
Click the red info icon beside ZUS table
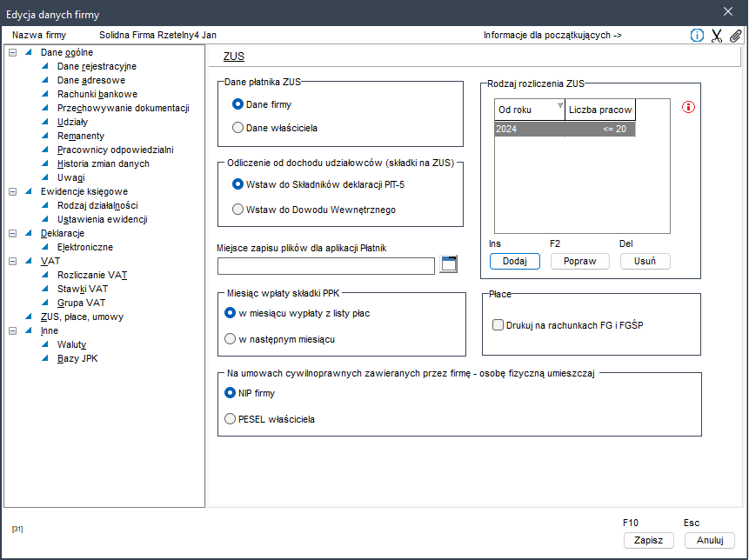point(690,108)
